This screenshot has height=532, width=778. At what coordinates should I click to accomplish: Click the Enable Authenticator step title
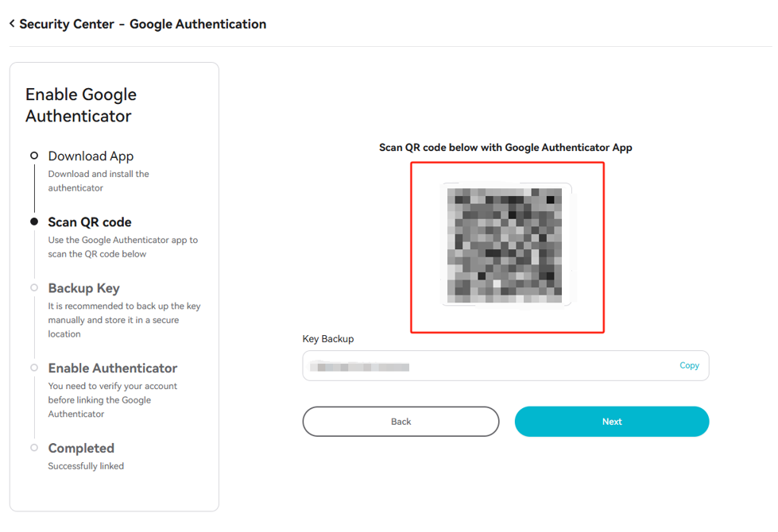113,368
